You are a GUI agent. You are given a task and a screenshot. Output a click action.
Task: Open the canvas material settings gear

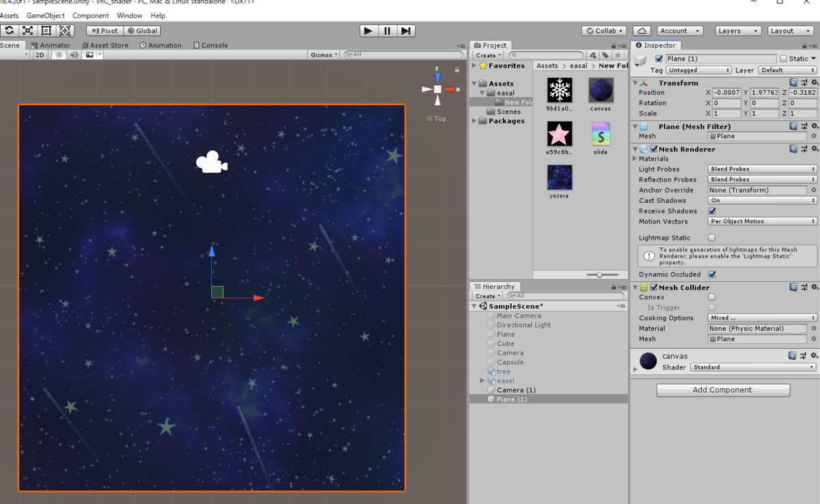(813, 356)
